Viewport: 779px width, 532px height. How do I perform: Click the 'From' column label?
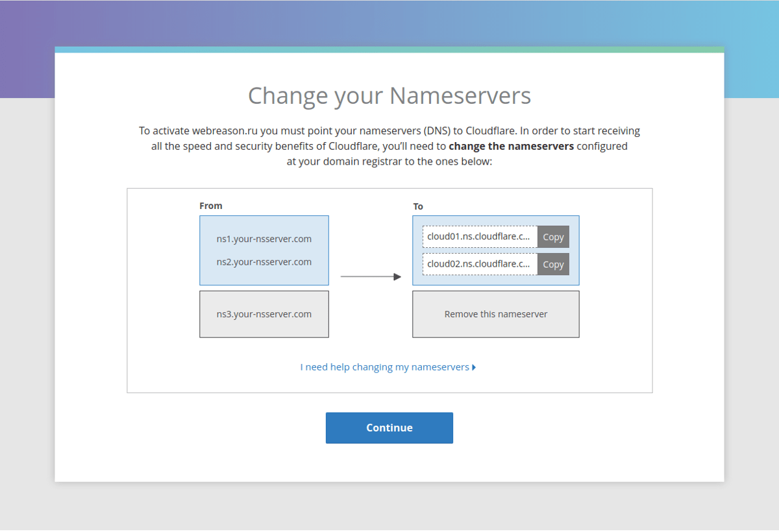(x=211, y=206)
